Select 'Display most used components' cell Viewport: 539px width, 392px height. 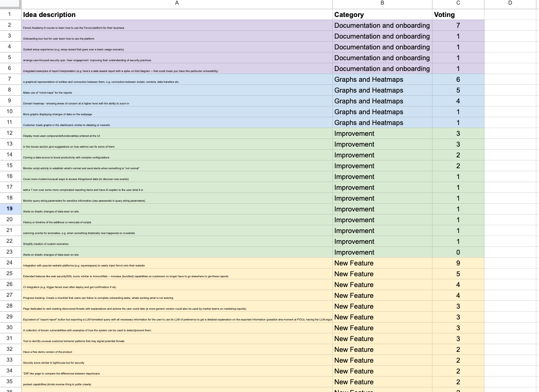tap(177, 133)
